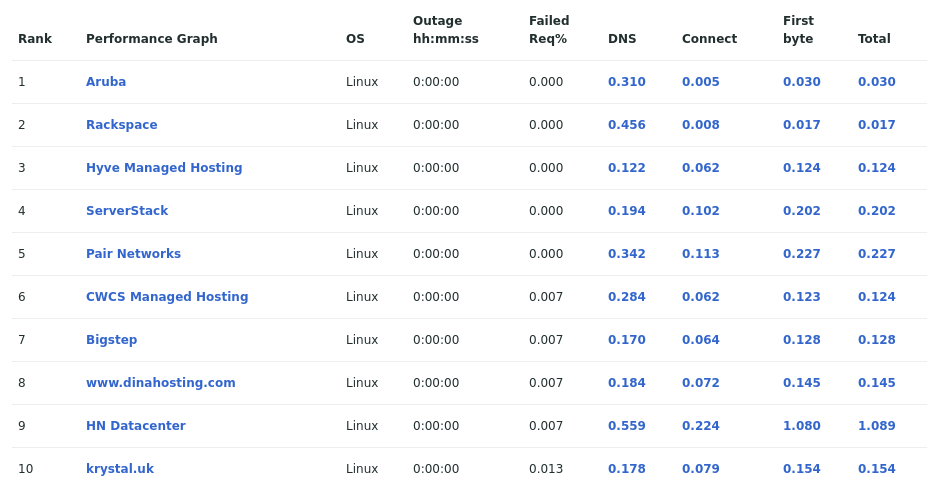Click krystal.uk's Total value 0.154
939x490 pixels.
pos(876,468)
